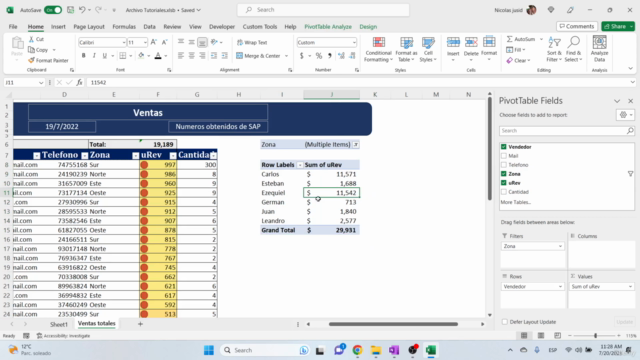Switch to Page Layout view in status bar
The height and width of the screenshot is (360, 640).
541,336
